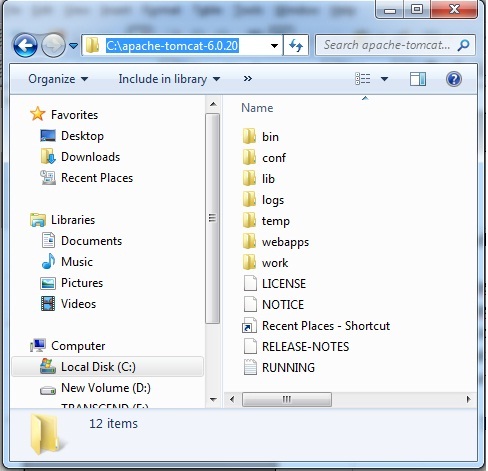
Task: Click the magnifying glass search icon
Action: 463,45
